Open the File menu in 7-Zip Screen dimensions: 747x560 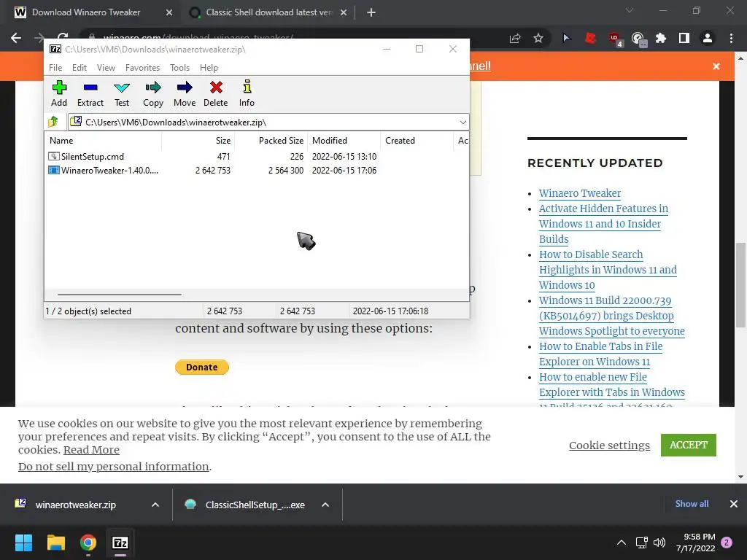point(55,68)
